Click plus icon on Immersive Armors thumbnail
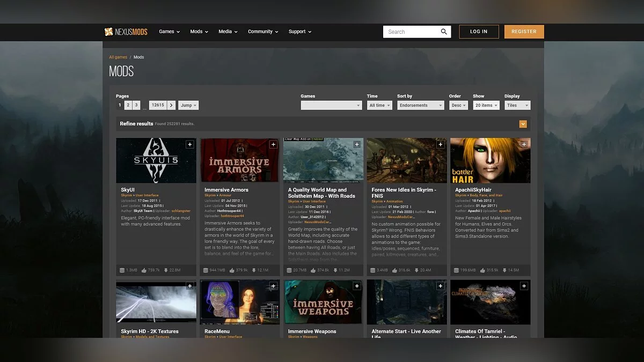 point(273,145)
